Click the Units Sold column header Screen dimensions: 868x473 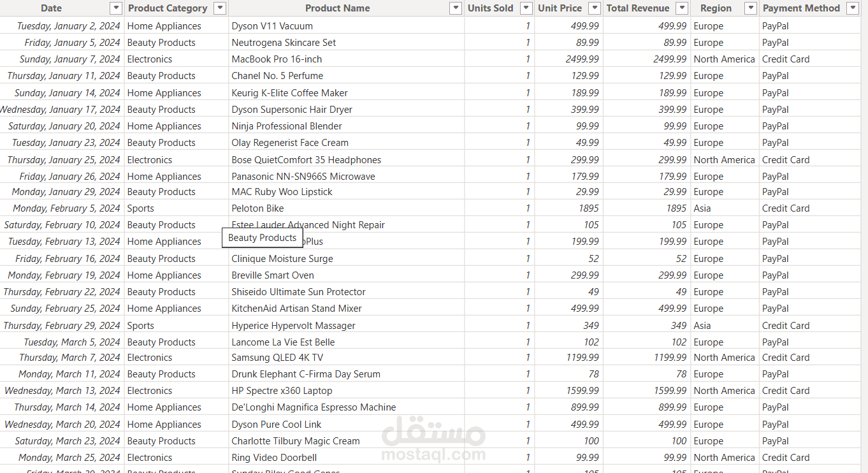coord(491,8)
